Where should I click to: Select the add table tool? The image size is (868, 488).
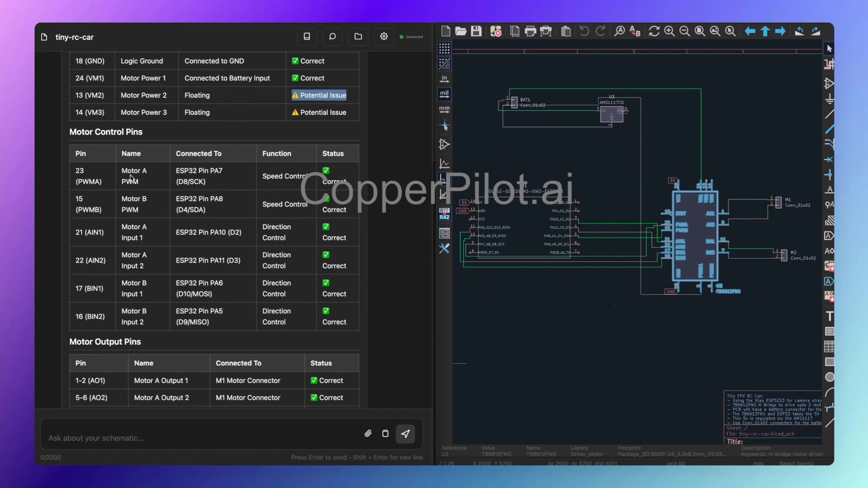tap(829, 346)
